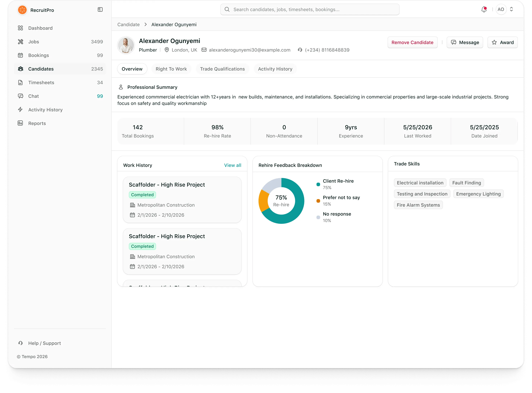532x393 pixels.
Task: Switch to the Overview tab
Action: (132, 69)
